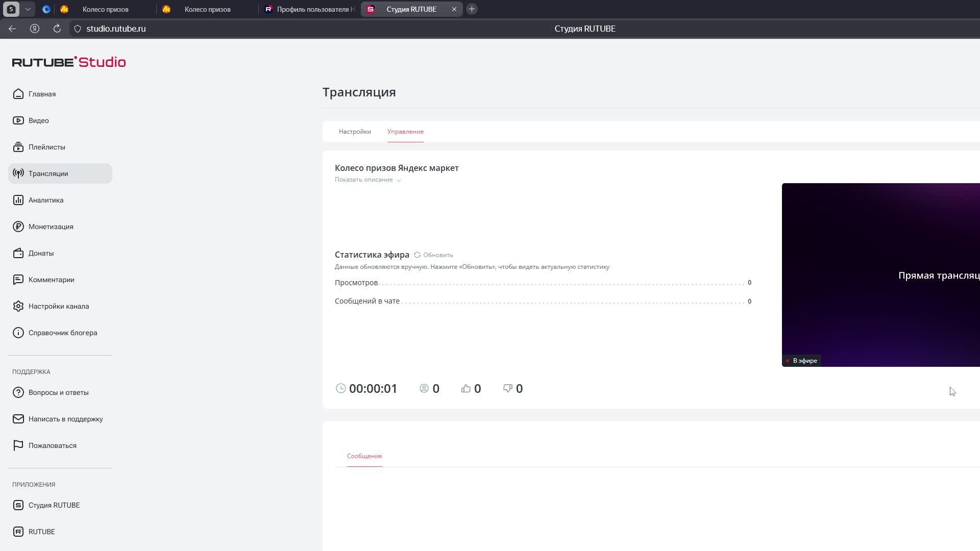Go to Плейлисты via sidebar icon
Viewport: 980px width, 551px height.
click(x=18, y=147)
